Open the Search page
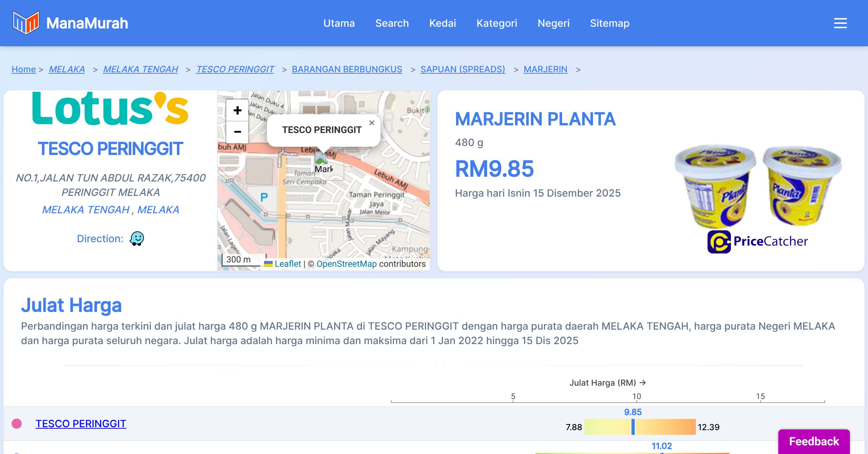This screenshot has width=868, height=454. point(392,23)
